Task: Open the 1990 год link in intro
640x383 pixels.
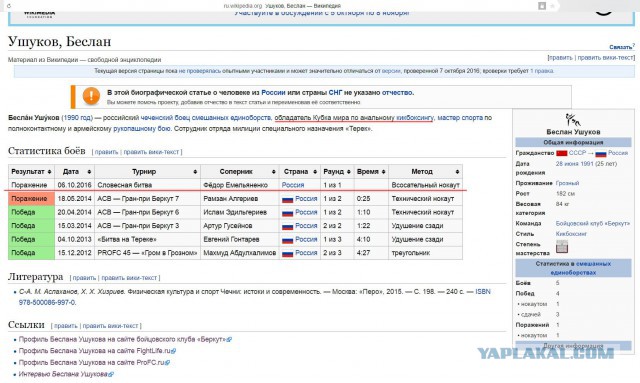Action: click(x=77, y=118)
